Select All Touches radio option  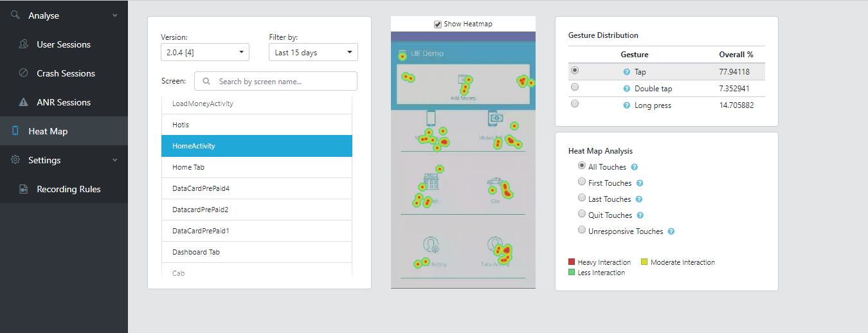point(582,166)
